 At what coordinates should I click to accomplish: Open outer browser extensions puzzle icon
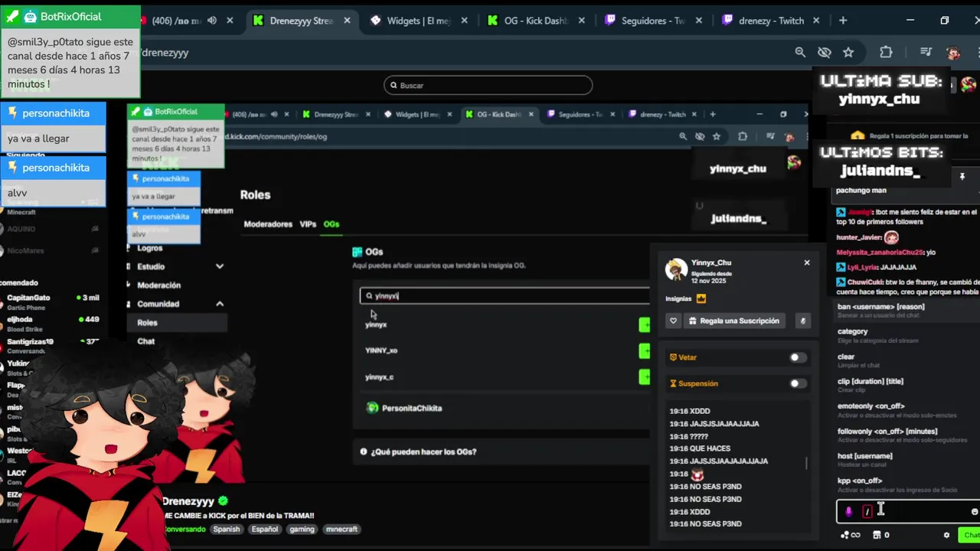pyautogui.click(x=886, y=52)
